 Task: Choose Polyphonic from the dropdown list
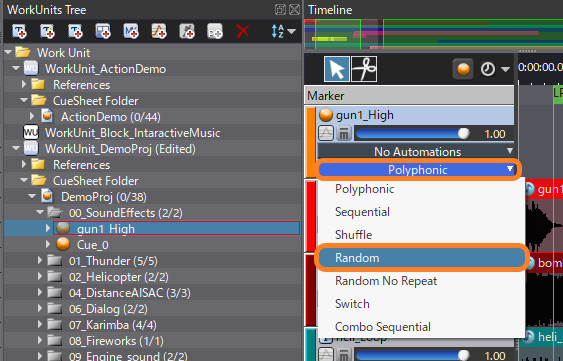coord(421,189)
